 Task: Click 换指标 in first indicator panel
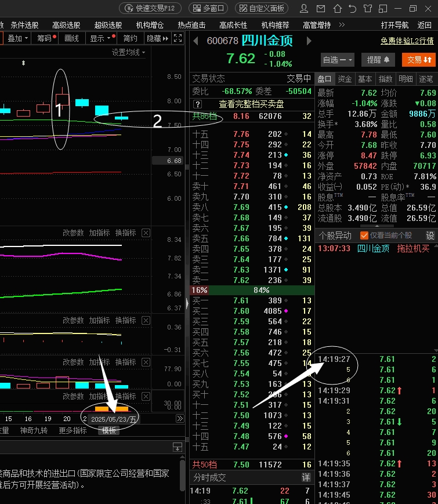[125, 233]
